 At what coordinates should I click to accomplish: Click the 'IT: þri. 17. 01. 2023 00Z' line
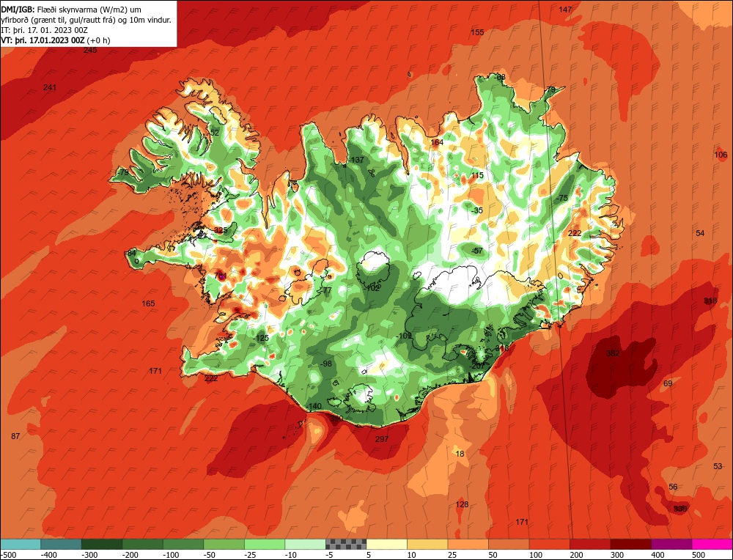coord(45,30)
